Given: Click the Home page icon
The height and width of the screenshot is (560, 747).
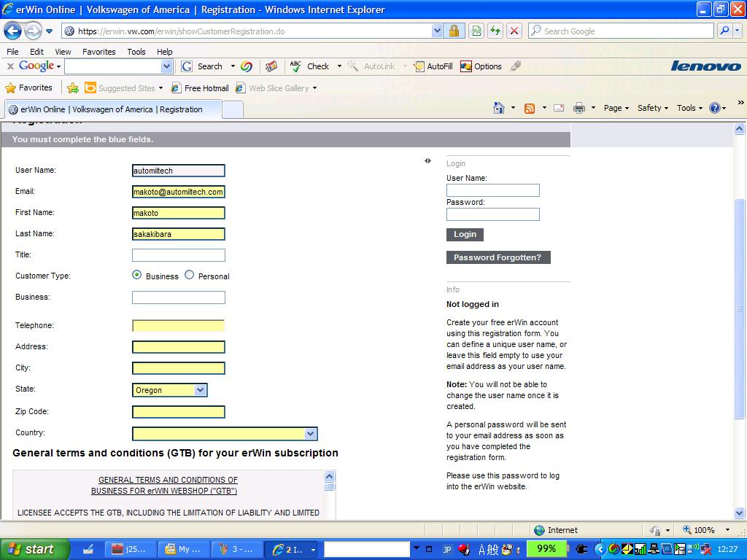Looking at the screenshot, I should pos(499,108).
